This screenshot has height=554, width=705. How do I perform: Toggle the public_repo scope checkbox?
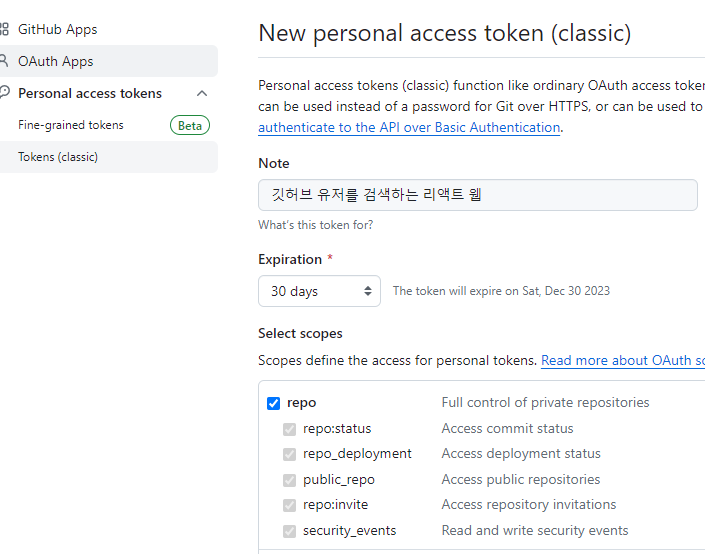click(x=289, y=480)
